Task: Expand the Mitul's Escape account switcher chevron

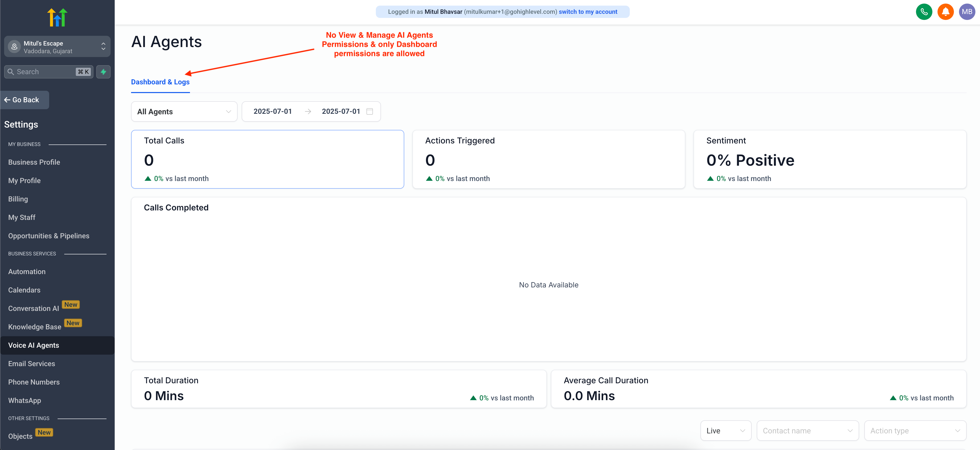Action: point(103,46)
